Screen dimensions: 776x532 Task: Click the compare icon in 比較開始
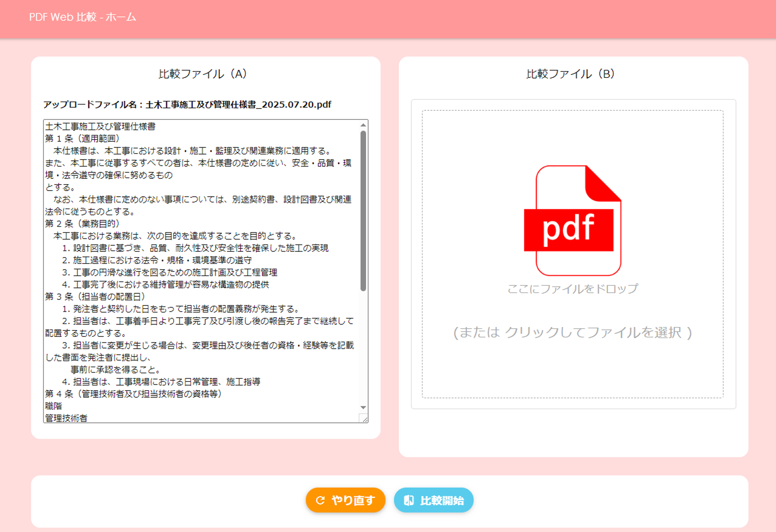click(x=409, y=501)
